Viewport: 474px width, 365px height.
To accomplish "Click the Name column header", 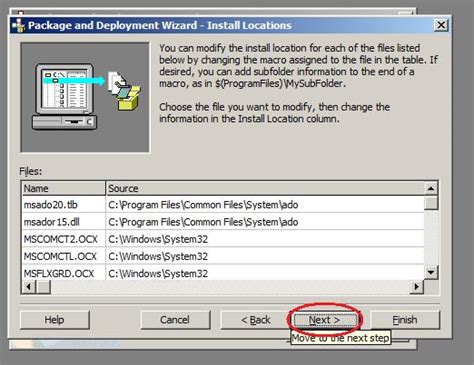I will tap(63, 188).
